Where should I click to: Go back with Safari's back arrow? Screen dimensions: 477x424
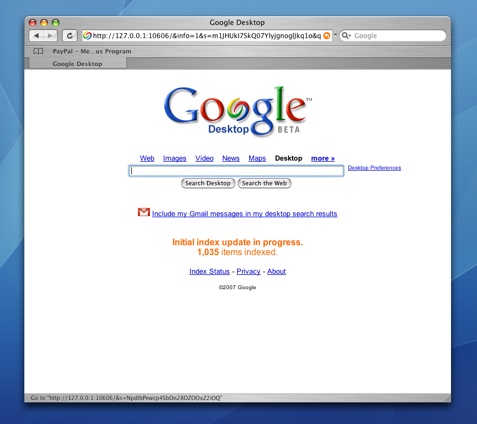[36, 36]
